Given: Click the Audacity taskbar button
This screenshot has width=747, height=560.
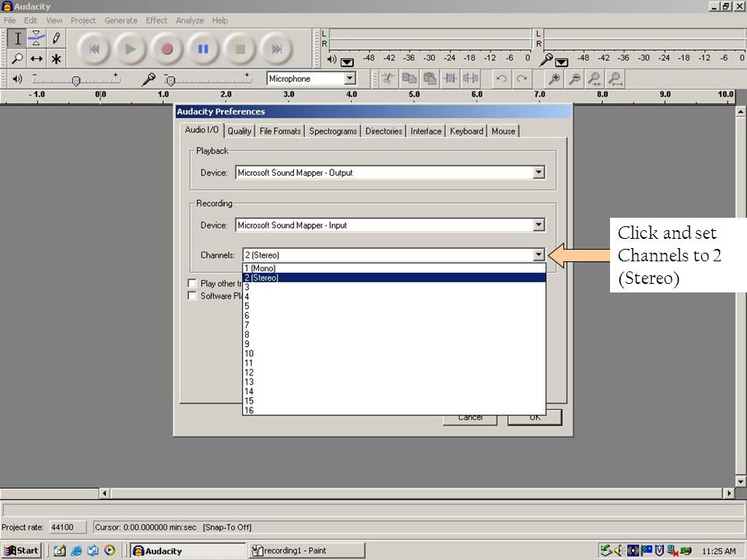Looking at the screenshot, I should [188, 551].
